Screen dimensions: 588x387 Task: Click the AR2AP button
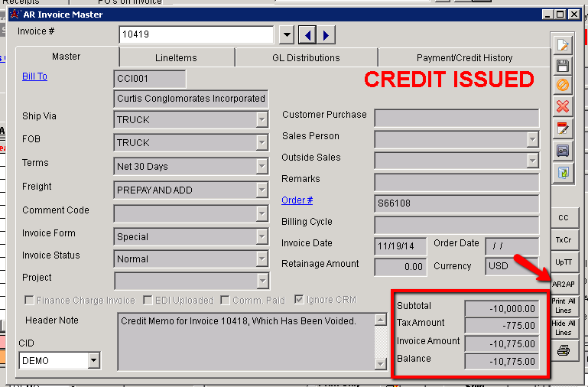[x=563, y=284]
